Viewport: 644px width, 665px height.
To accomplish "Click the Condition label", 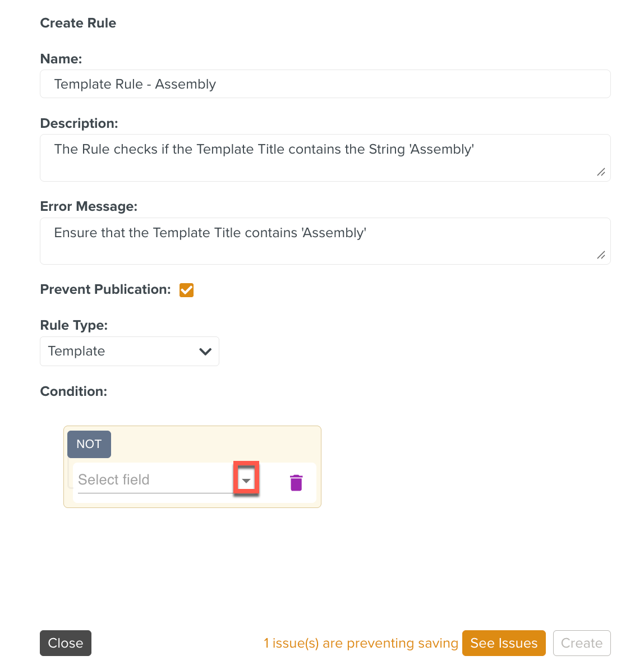I will tap(73, 391).
